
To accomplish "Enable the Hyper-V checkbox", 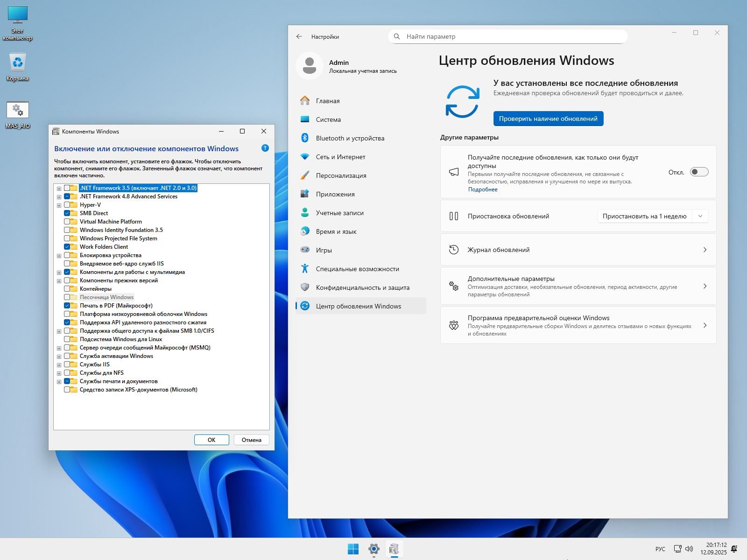I will coord(67,205).
